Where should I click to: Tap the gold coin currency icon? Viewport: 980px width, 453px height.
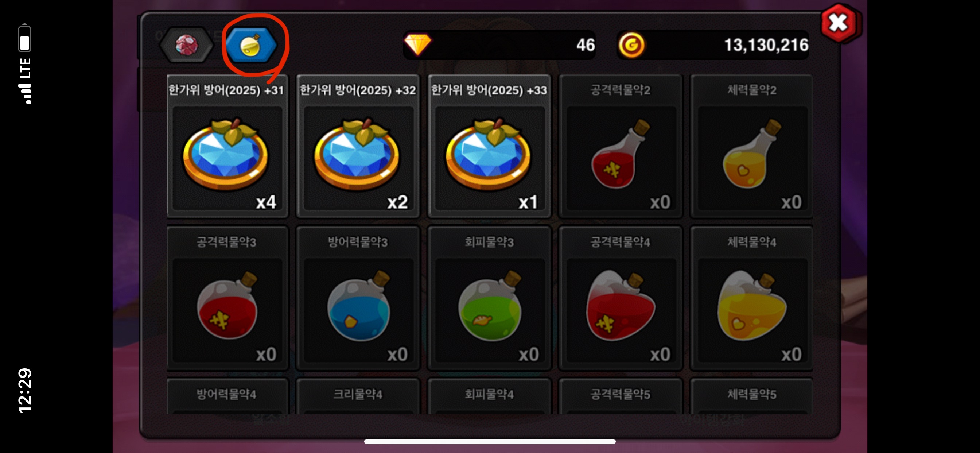click(631, 45)
